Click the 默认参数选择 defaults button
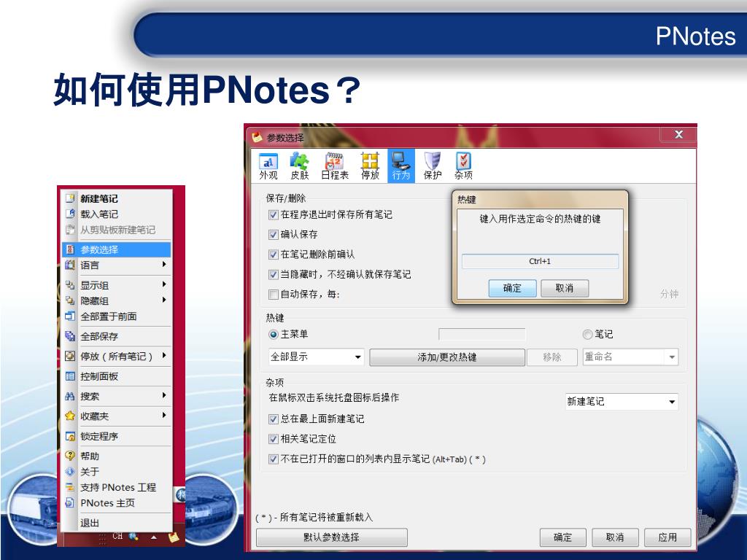The image size is (747, 560). click(332, 537)
